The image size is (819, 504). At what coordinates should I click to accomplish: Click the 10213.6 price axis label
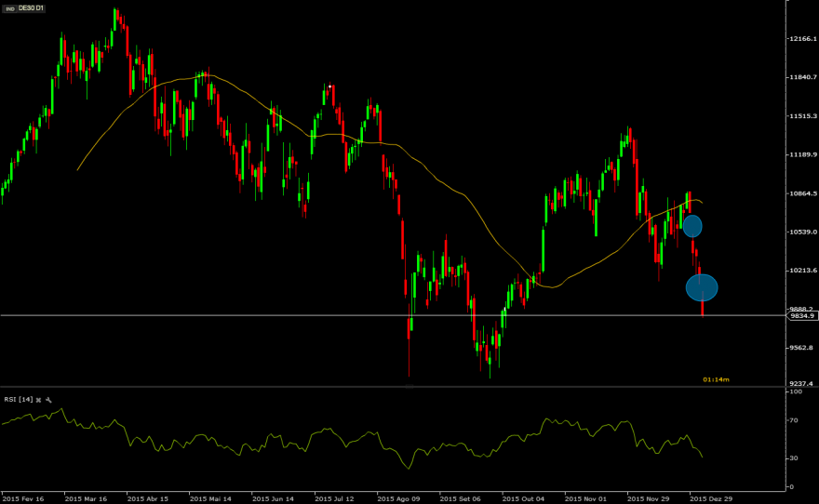coord(803,271)
